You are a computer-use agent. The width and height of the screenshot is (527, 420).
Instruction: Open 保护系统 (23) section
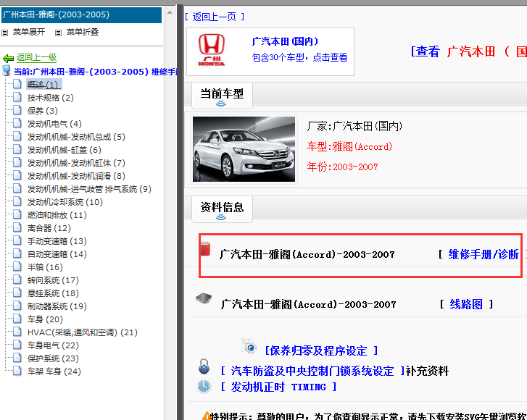click(53, 358)
